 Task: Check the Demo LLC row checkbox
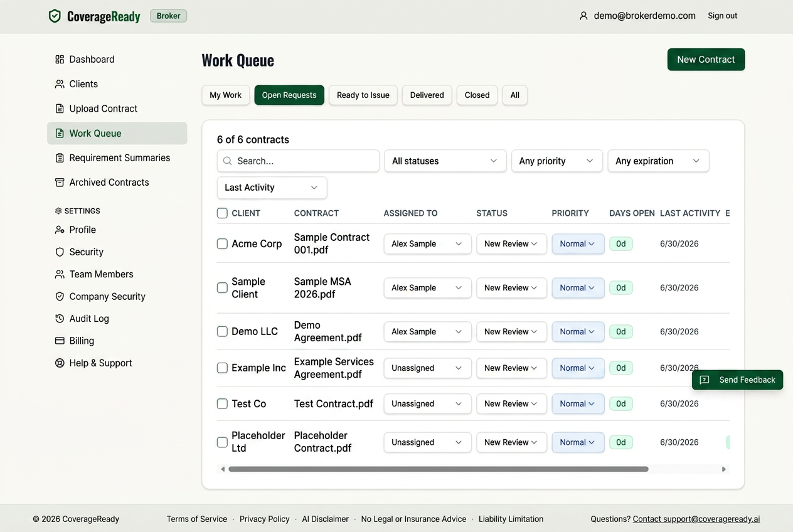222,331
